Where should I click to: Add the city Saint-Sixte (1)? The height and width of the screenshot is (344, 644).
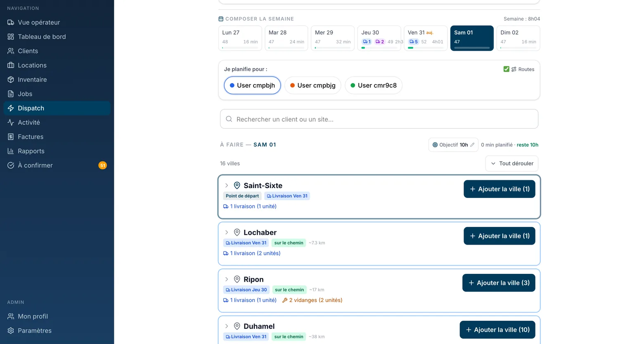(x=500, y=189)
